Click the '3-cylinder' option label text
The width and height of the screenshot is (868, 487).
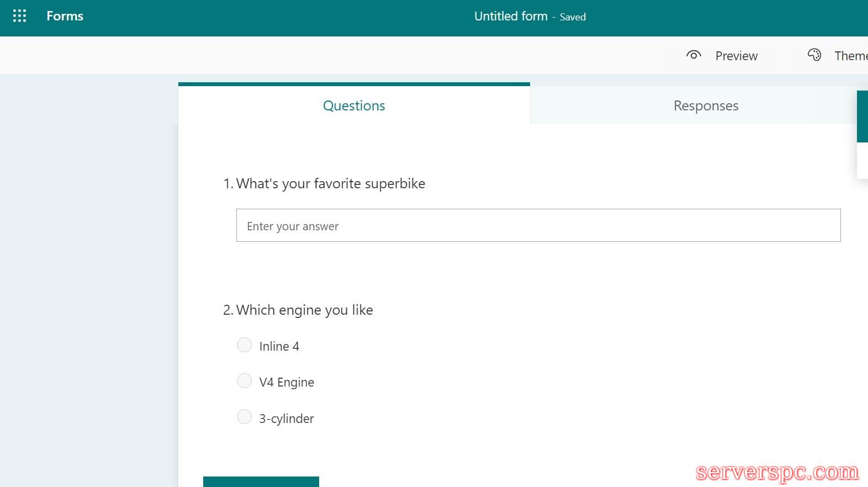[x=287, y=419]
